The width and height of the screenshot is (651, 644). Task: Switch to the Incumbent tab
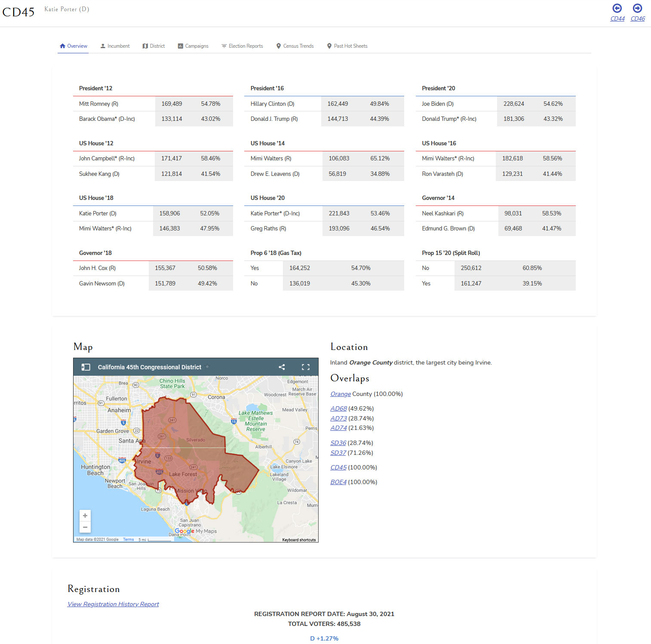(115, 46)
